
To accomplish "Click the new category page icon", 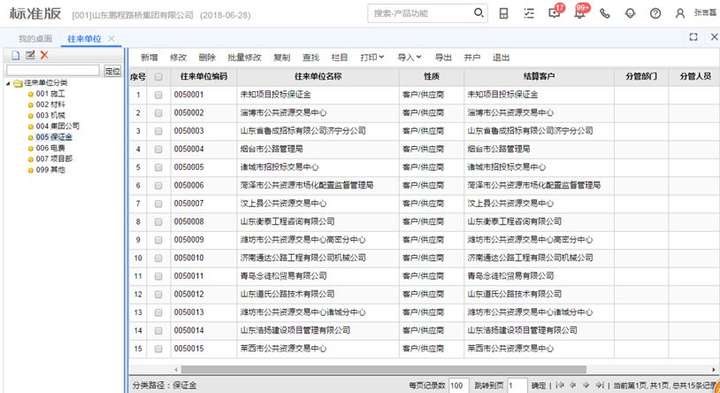I will [16, 56].
